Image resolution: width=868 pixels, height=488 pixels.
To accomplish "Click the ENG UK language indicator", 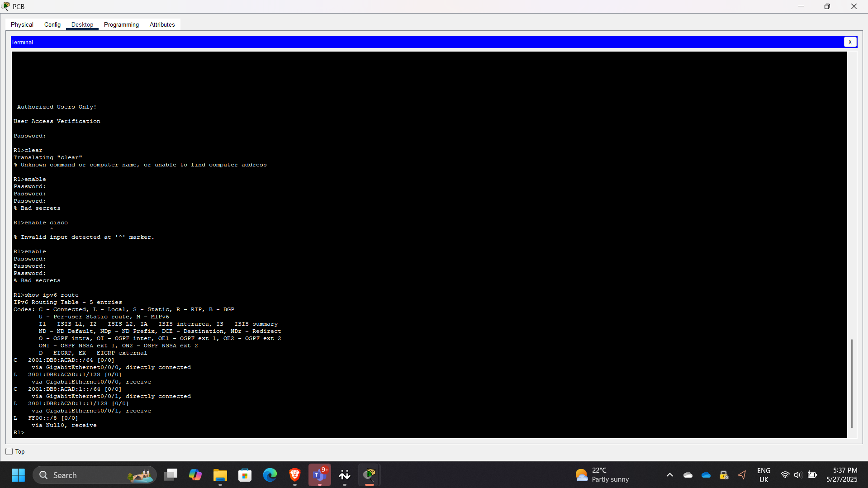I will click(764, 475).
